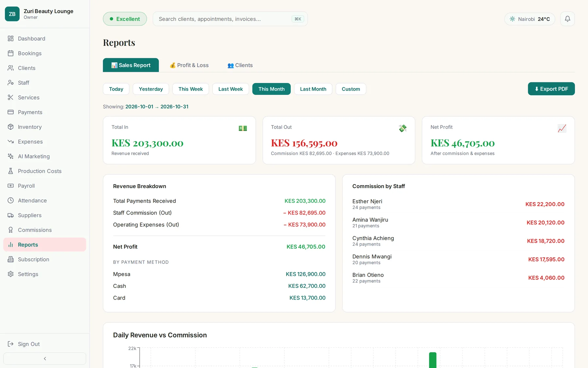Open the Custom date range option
The width and height of the screenshot is (588, 368).
coord(351,89)
